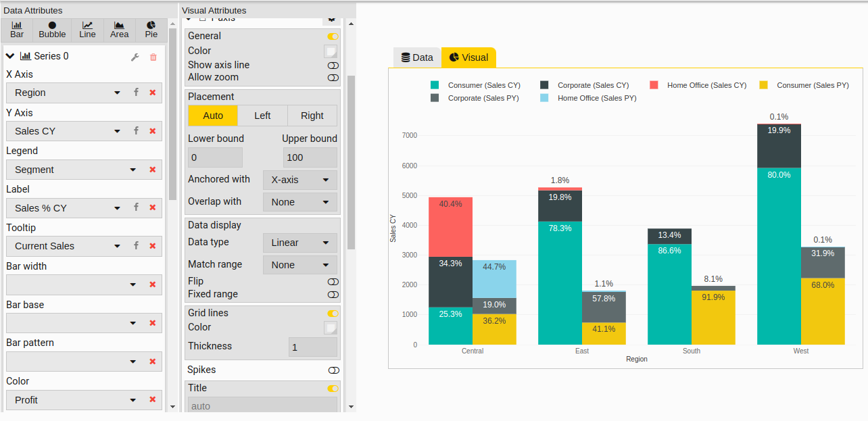Switch to the Data tab
Viewport: 868px width, 421px height.
pos(416,57)
